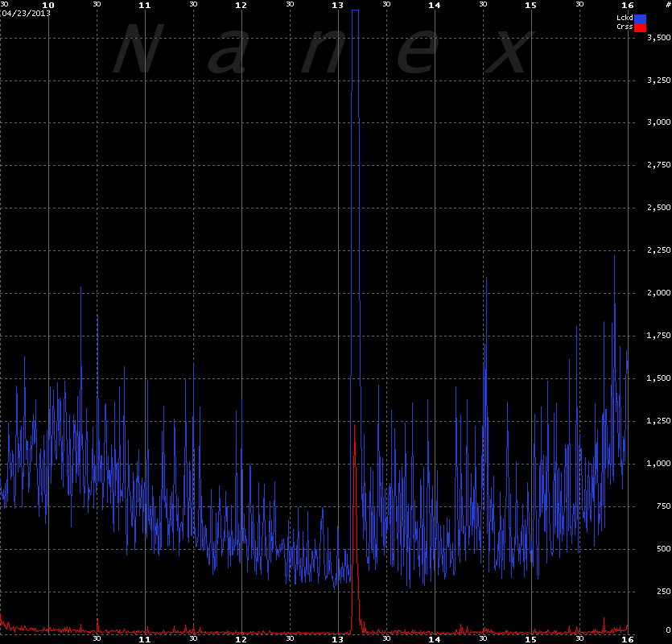Click the 16 hour label on top axis
Viewport: 672px width, 644px height.
point(628,5)
